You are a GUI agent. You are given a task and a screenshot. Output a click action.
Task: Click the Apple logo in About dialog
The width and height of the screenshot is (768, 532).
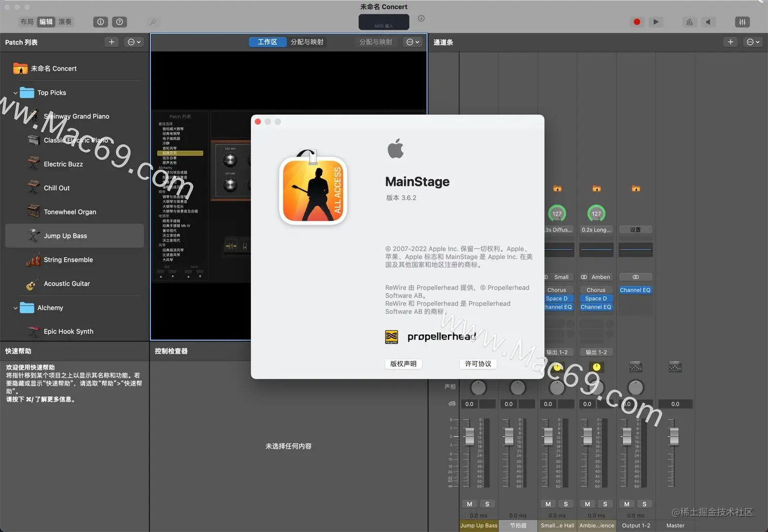(x=396, y=148)
